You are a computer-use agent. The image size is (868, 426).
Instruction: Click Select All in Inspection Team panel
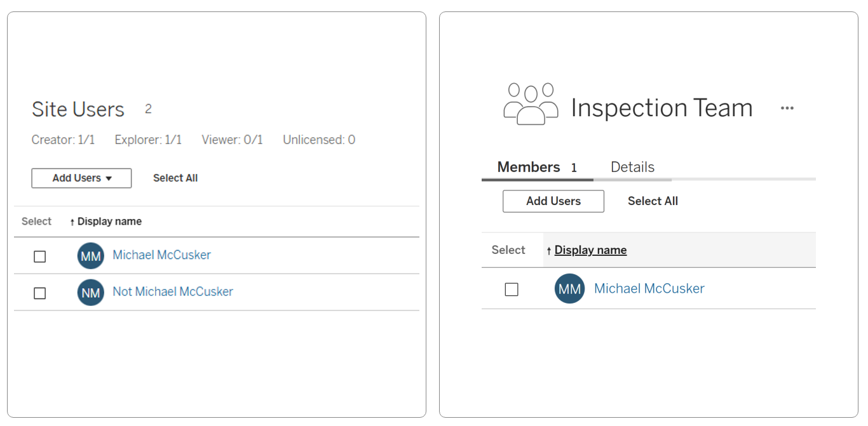pyautogui.click(x=653, y=201)
